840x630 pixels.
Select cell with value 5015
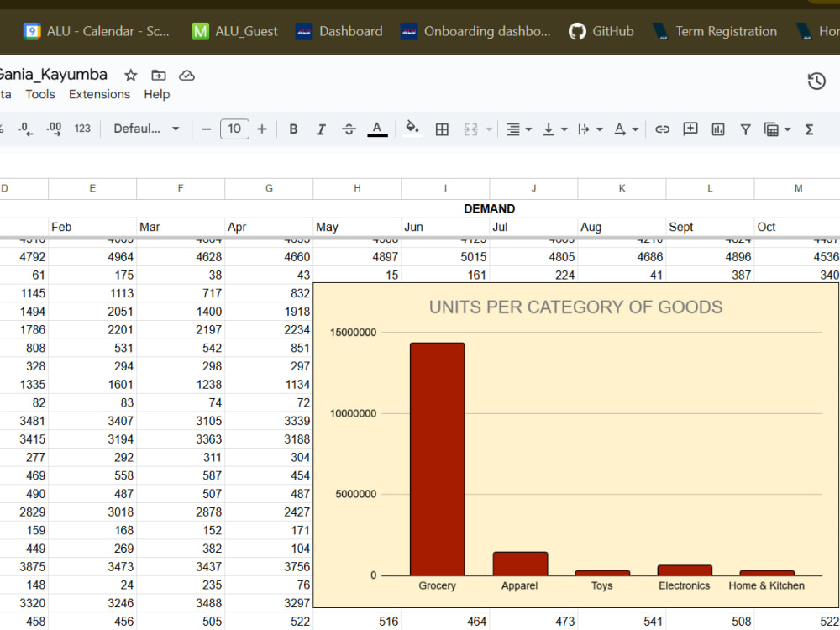(445, 257)
